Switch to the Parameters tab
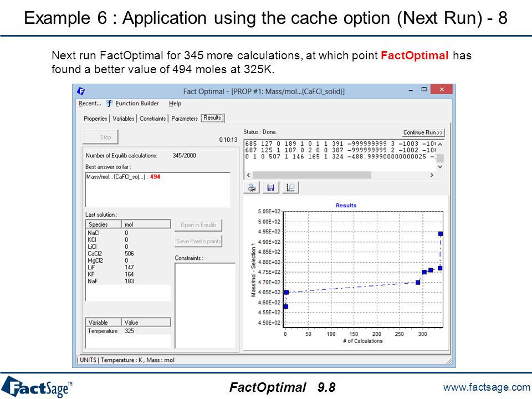The width and height of the screenshot is (532, 399). (x=184, y=119)
